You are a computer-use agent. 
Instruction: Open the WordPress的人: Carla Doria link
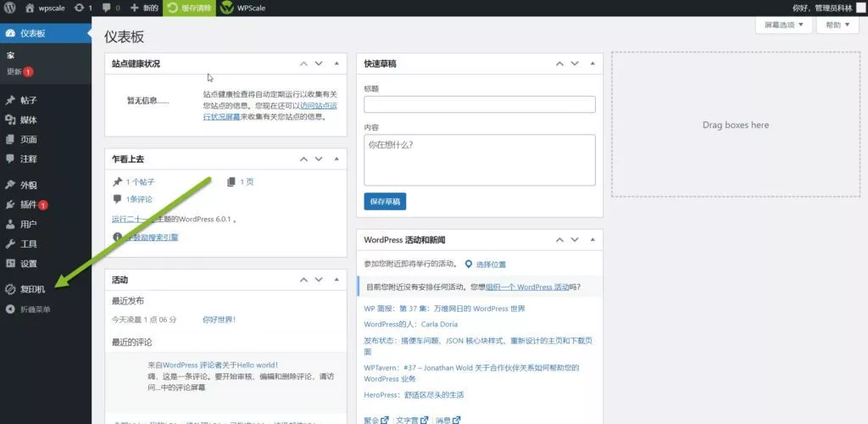[411, 324]
